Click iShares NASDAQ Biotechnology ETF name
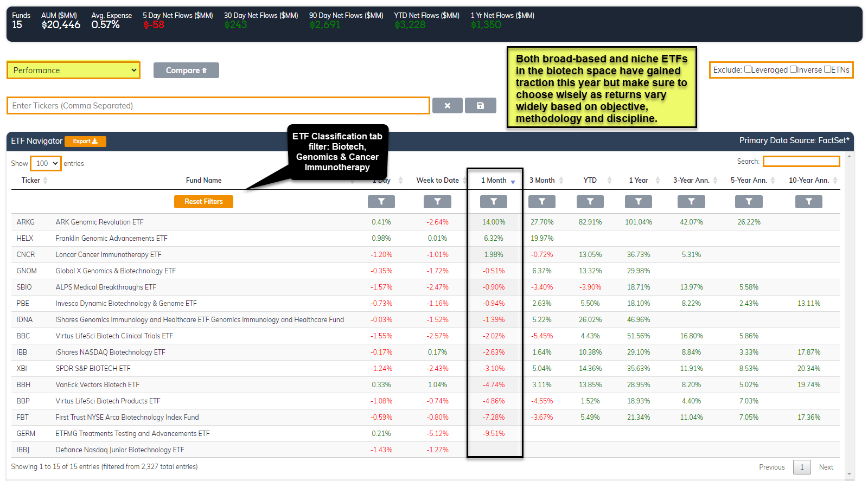The height and width of the screenshot is (481, 868). (110, 352)
